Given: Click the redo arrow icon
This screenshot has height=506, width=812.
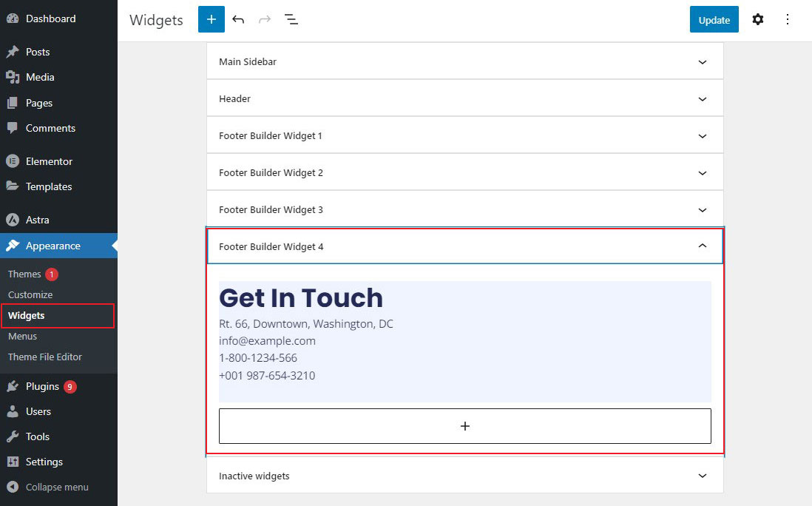Looking at the screenshot, I should (x=265, y=20).
